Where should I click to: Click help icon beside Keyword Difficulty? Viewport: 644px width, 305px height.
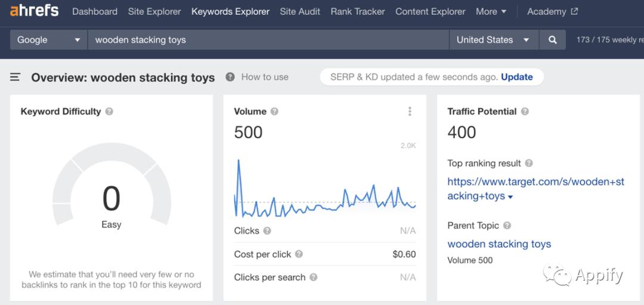[109, 112]
